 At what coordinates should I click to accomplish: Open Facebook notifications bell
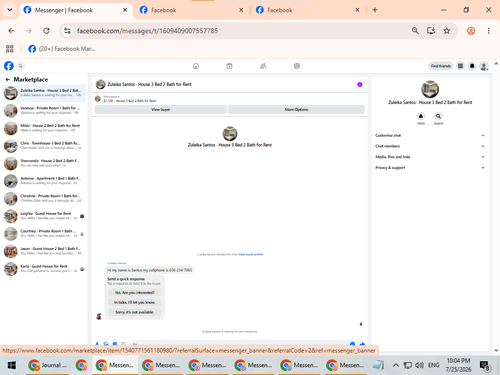click(472, 66)
